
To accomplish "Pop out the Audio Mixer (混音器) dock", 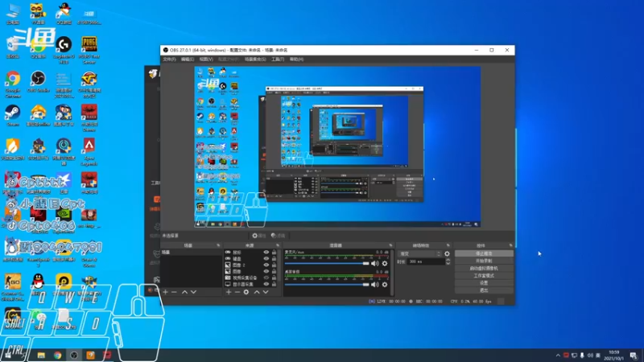I will 390,245.
